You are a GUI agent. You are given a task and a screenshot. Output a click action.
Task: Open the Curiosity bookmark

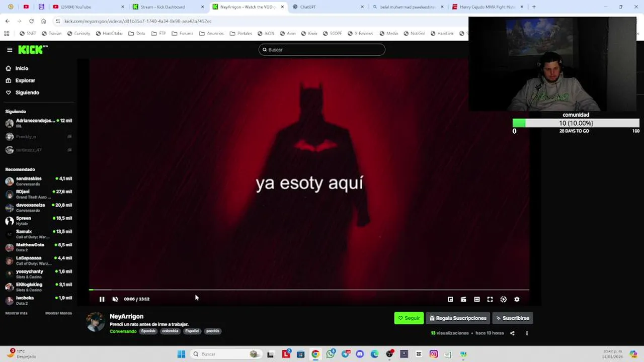pos(79,34)
